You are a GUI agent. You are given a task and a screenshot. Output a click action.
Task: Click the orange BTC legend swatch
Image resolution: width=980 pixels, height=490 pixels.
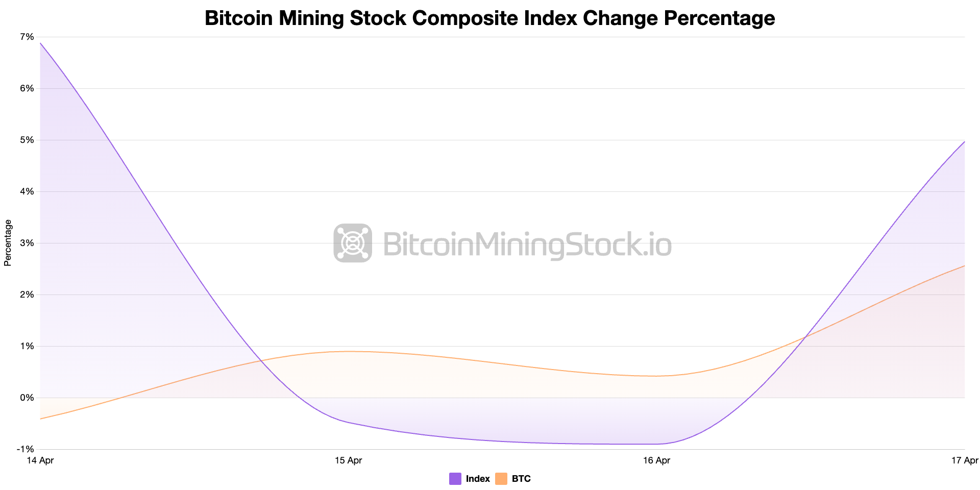[501, 479]
